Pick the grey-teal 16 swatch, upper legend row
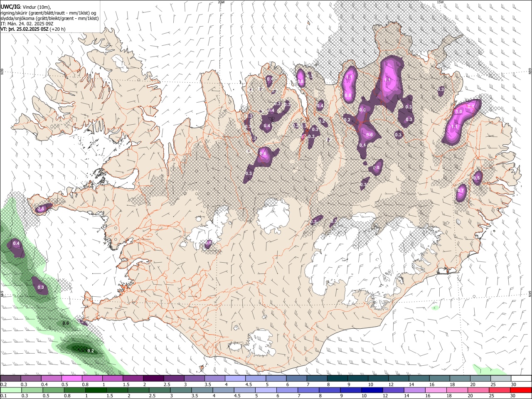Viewport: 532px width, 399px height. (440, 378)
